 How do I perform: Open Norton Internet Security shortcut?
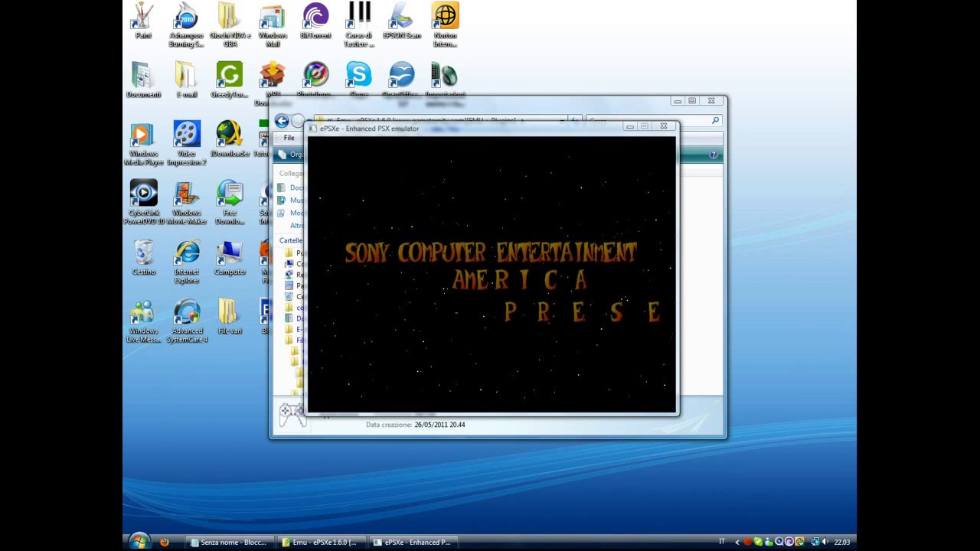click(x=445, y=25)
